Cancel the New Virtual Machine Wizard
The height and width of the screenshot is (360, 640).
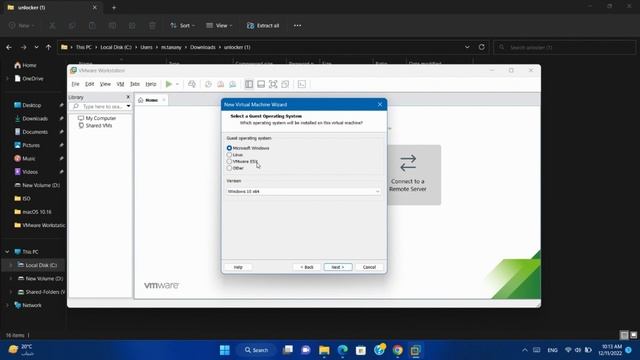369,267
